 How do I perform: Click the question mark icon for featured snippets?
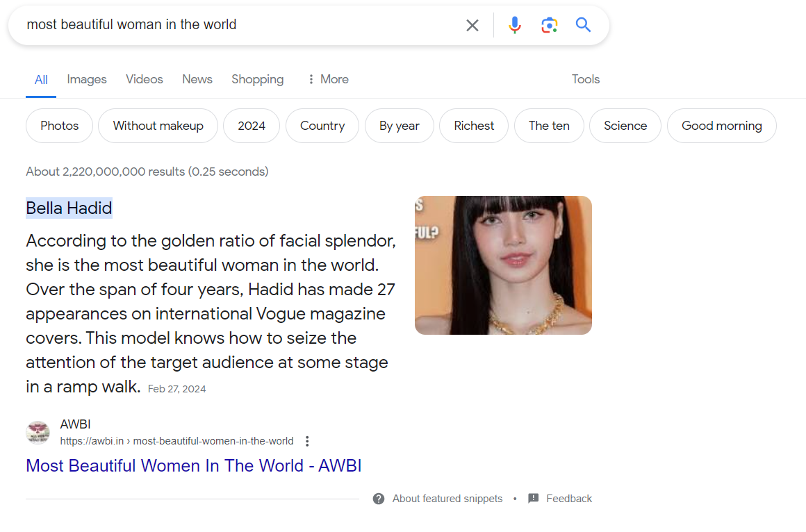pos(379,499)
